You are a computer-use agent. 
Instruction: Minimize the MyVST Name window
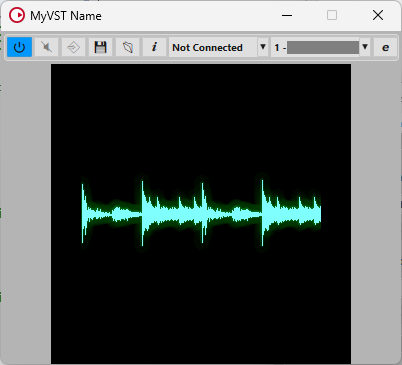pos(287,15)
